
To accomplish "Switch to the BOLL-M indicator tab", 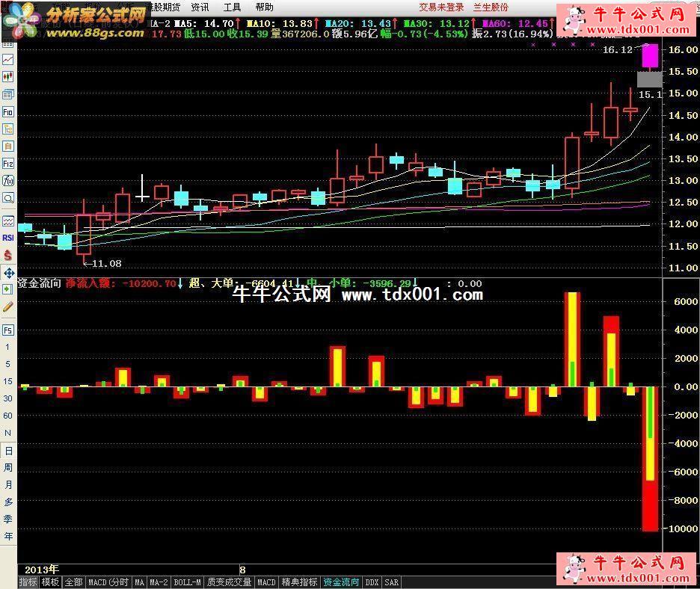I will 187,582.
